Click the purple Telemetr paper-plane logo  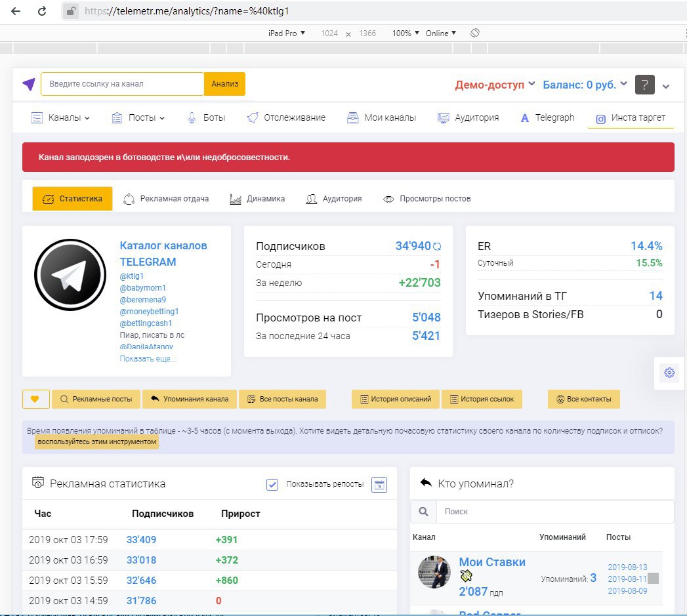[29, 84]
